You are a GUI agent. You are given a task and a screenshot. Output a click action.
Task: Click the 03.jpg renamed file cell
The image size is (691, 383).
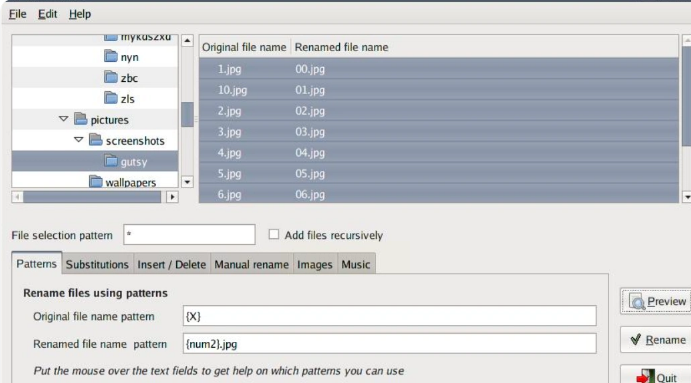coord(310,132)
